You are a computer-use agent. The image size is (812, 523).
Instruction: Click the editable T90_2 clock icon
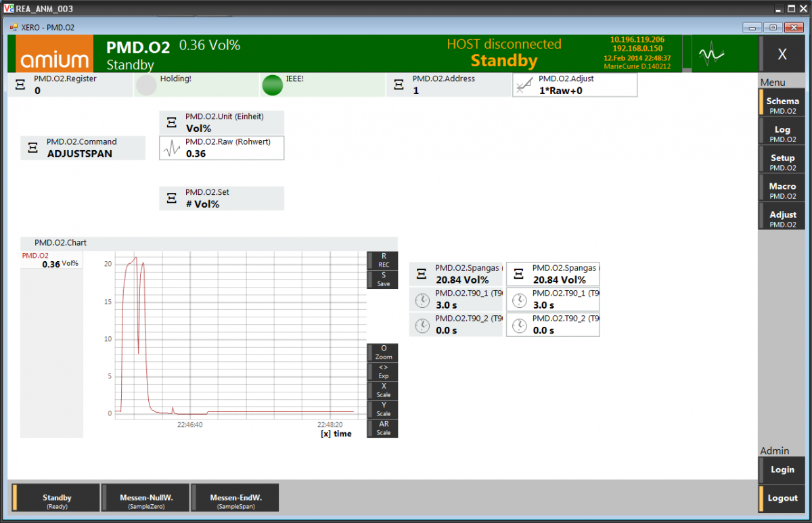click(x=519, y=325)
